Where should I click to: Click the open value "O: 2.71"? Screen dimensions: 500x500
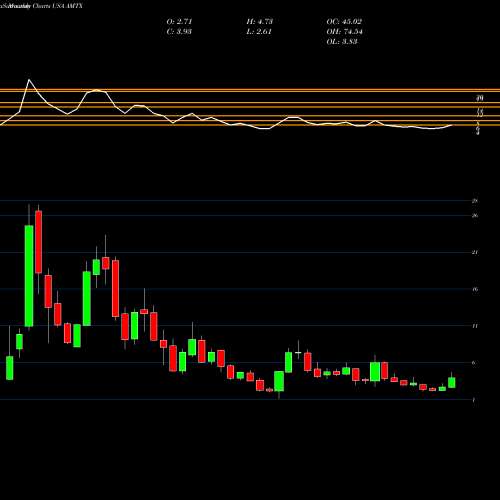[x=179, y=22]
